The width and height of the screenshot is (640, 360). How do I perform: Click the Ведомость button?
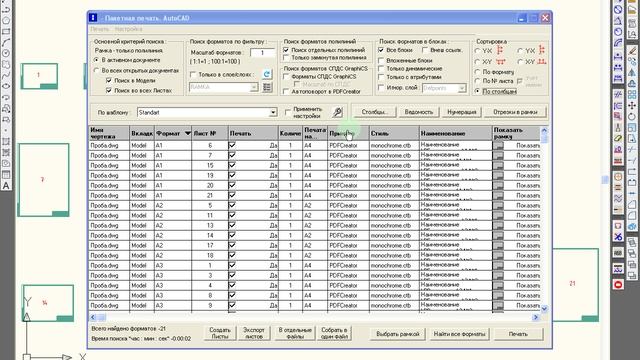point(418,112)
